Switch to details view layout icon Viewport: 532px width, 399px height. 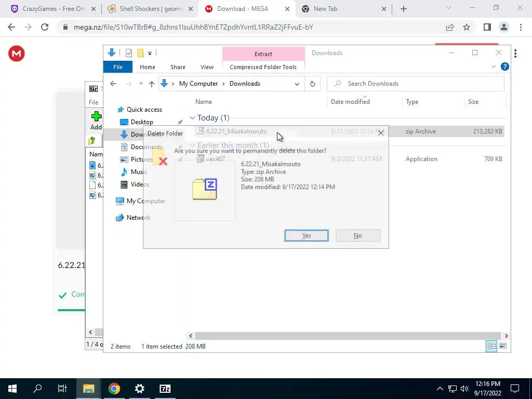[491, 346]
